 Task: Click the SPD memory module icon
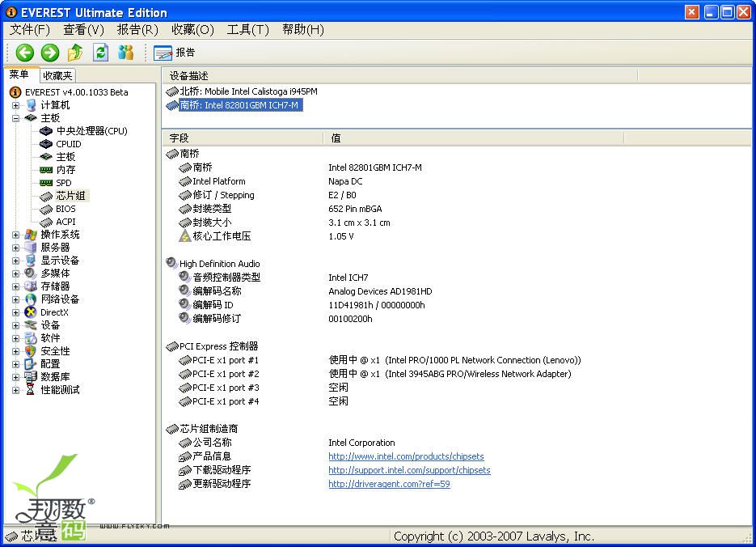click(x=46, y=183)
